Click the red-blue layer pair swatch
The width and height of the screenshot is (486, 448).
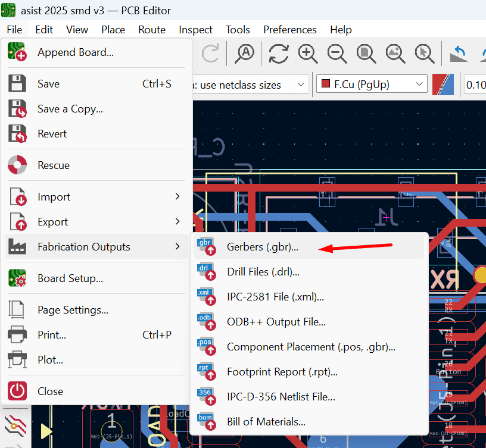[x=443, y=84]
